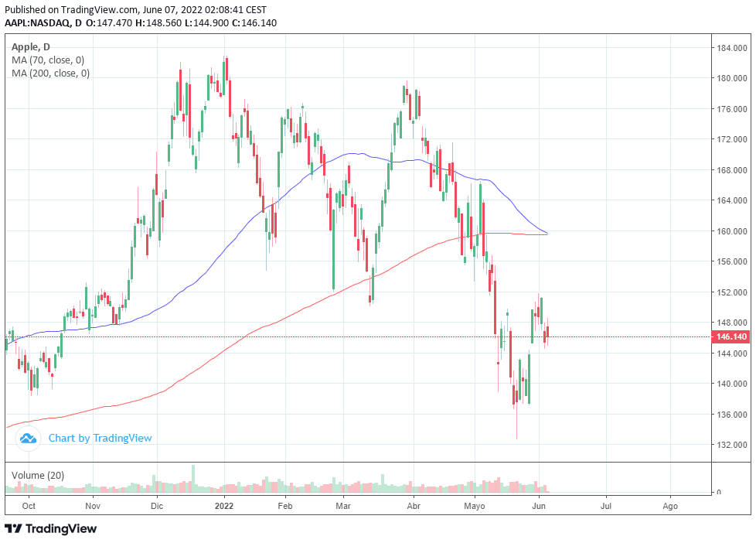The width and height of the screenshot is (756, 543).
Task: Click the 184.000 price axis label
Action: [x=732, y=48]
